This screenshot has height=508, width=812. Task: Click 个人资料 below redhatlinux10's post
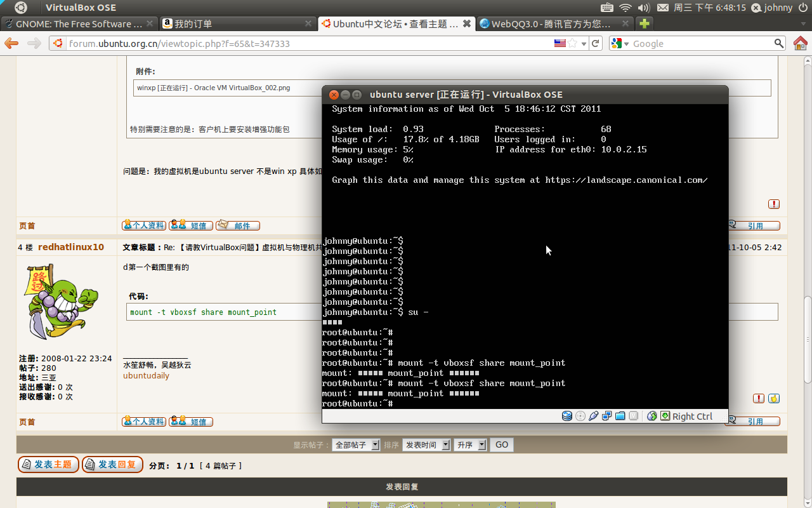(144, 422)
